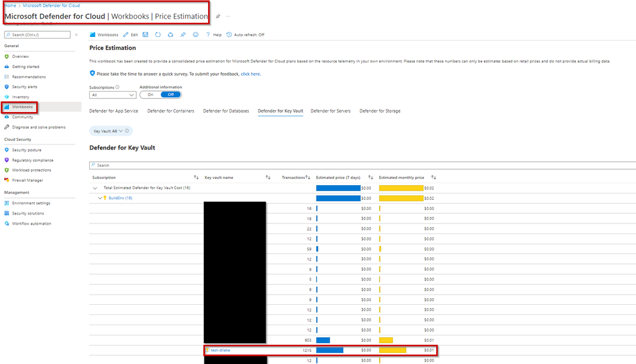
Task: Collapse the sidebar with double chevron
Action: coord(76,35)
